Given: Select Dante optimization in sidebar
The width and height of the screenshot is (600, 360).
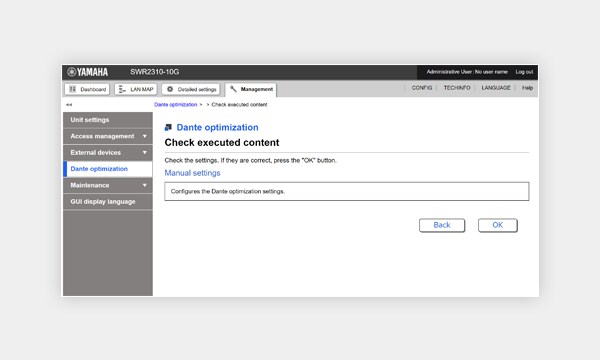Looking at the screenshot, I should coord(108,169).
